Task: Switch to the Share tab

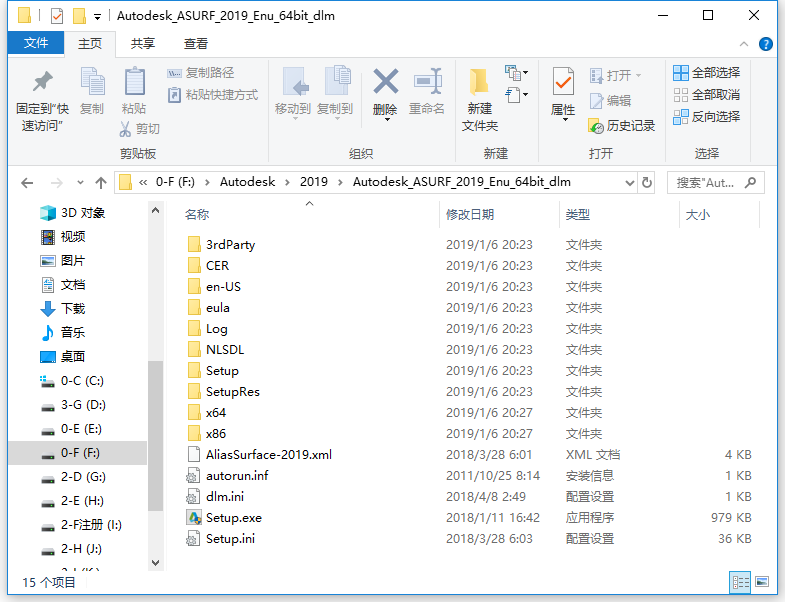Action: pos(143,44)
